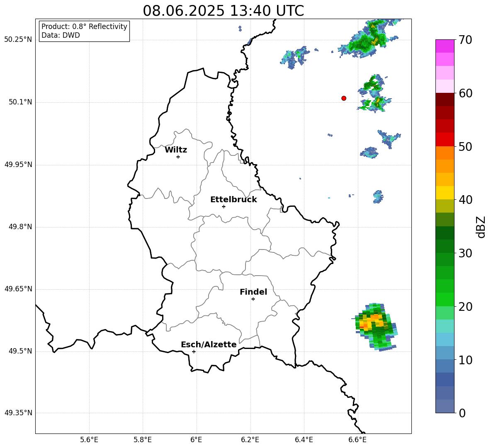
Task: Click the 60 tick label on colorbar
Action: pyautogui.click(x=465, y=93)
